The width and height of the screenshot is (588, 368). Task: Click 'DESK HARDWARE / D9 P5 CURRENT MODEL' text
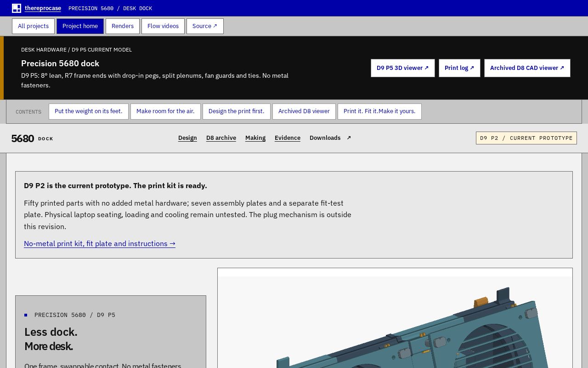tap(76, 50)
